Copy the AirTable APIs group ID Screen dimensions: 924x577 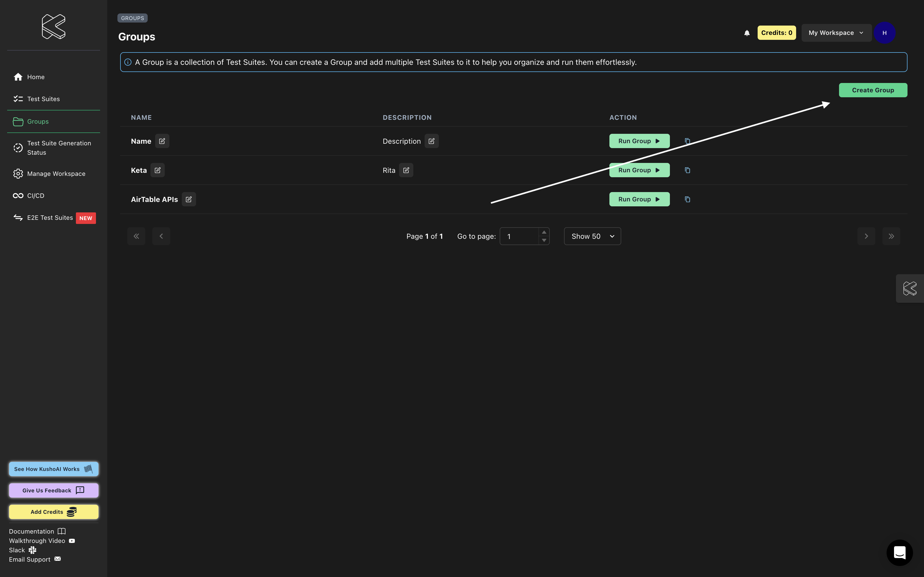coord(687,199)
